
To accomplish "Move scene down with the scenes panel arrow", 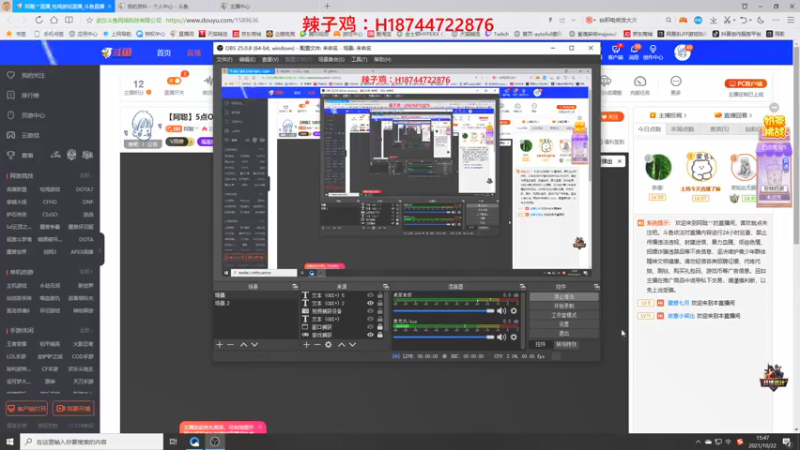I will click(255, 345).
